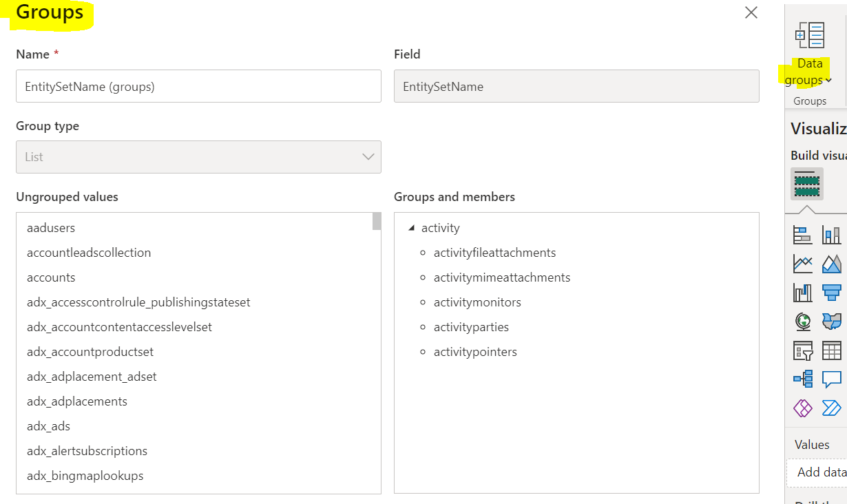This screenshot has height=504, width=847.
Task: Choose the globe map visual
Action: (803, 322)
